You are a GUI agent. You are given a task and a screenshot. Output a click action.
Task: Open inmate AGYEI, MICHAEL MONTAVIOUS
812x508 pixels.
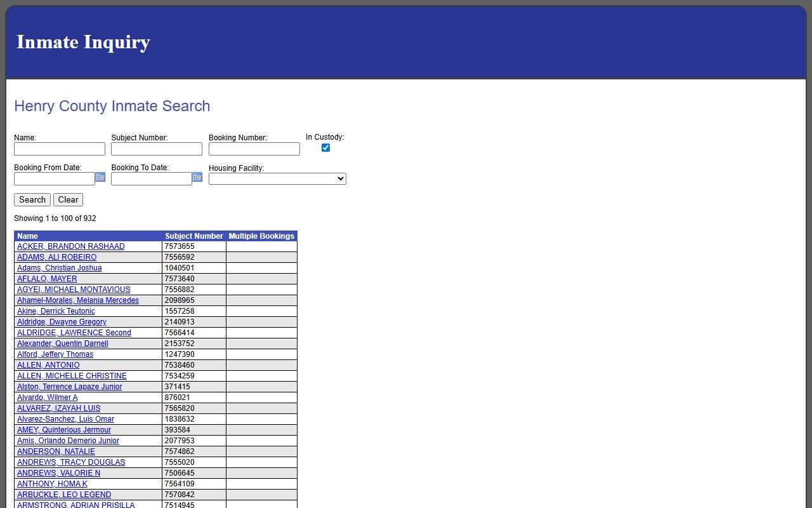pyautogui.click(x=74, y=290)
